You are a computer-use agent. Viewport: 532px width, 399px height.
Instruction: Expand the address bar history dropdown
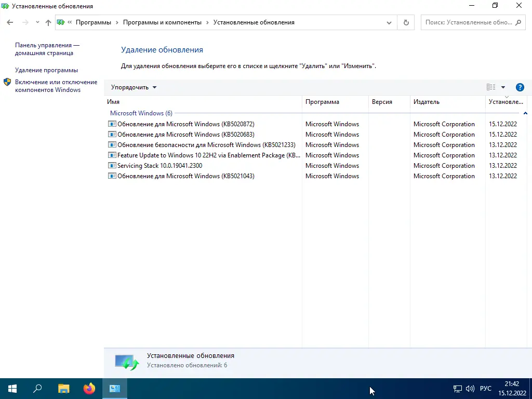(389, 23)
